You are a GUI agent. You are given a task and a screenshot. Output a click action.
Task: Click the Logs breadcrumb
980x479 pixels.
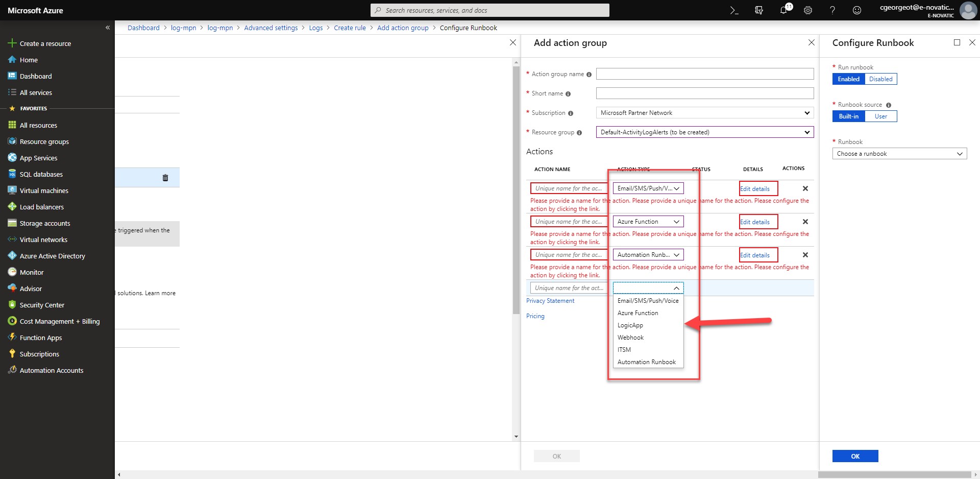316,28
